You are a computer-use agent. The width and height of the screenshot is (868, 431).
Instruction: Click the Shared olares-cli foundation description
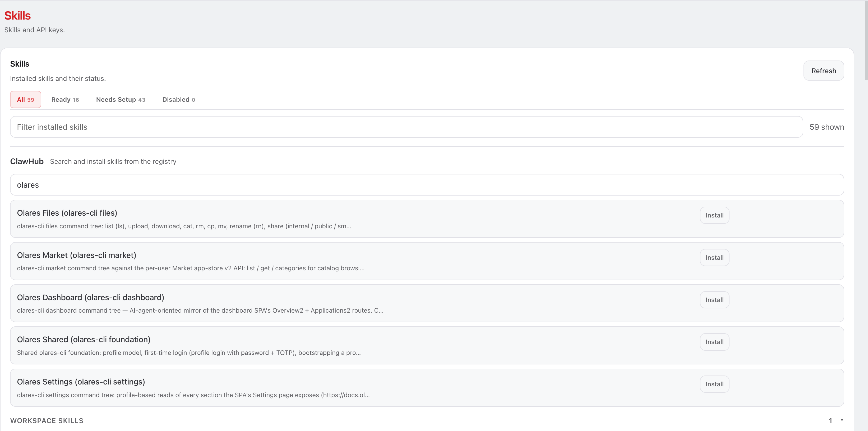(x=189, y=353)
